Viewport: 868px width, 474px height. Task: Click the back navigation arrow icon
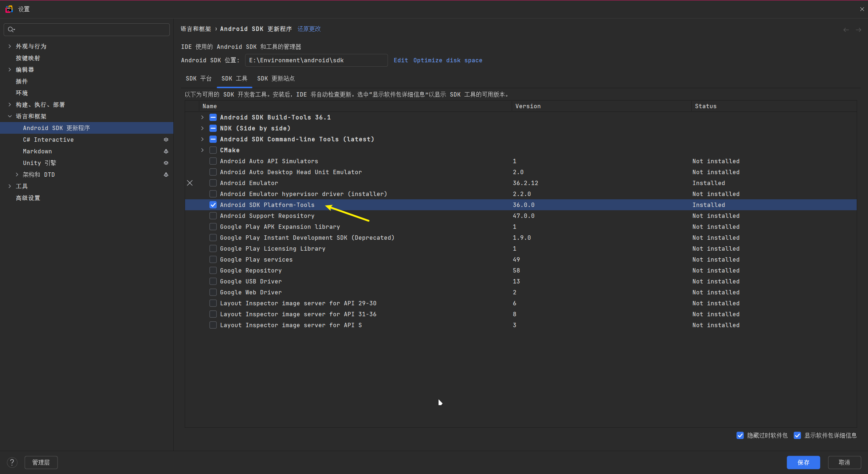846,30
